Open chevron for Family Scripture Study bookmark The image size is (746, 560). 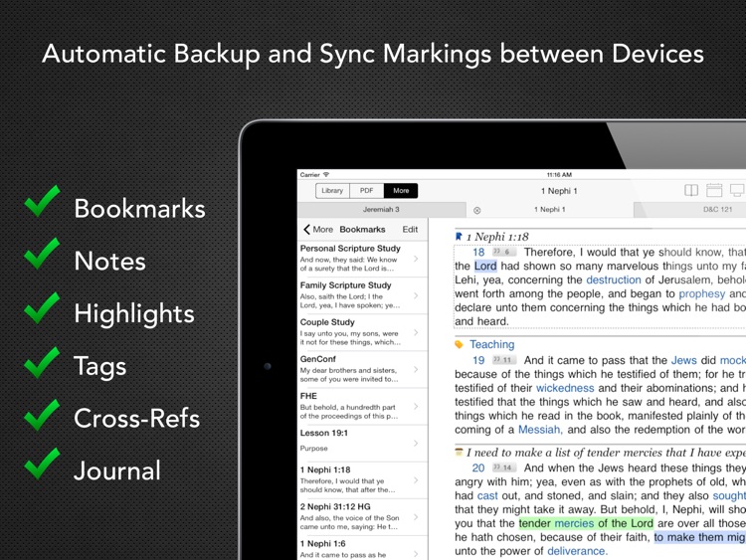coord(416,296)
